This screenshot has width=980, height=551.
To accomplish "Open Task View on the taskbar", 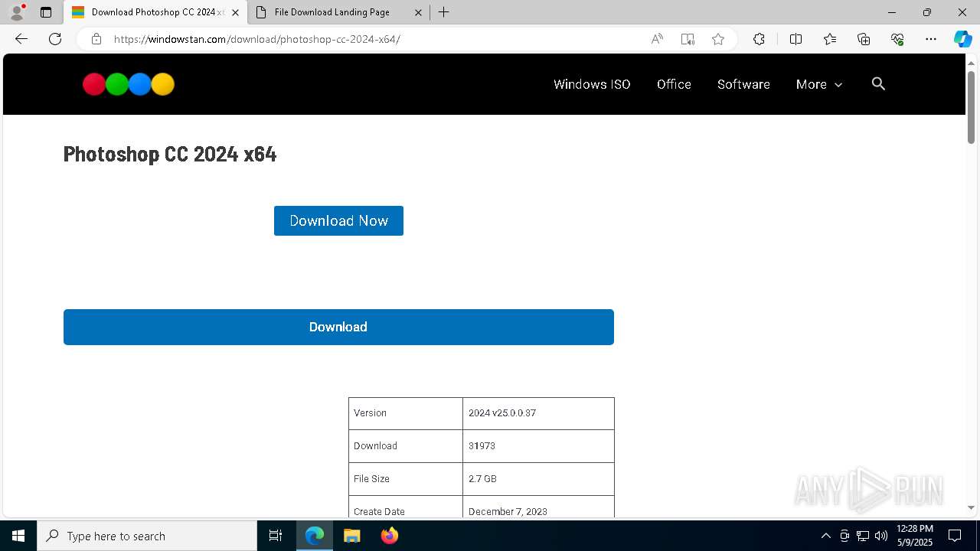I will 276,536.
